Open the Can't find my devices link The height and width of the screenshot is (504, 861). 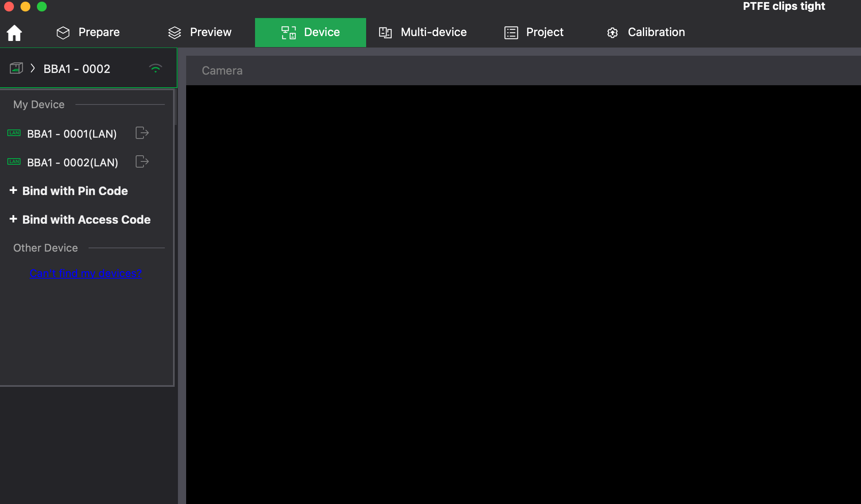click(85, 273)
